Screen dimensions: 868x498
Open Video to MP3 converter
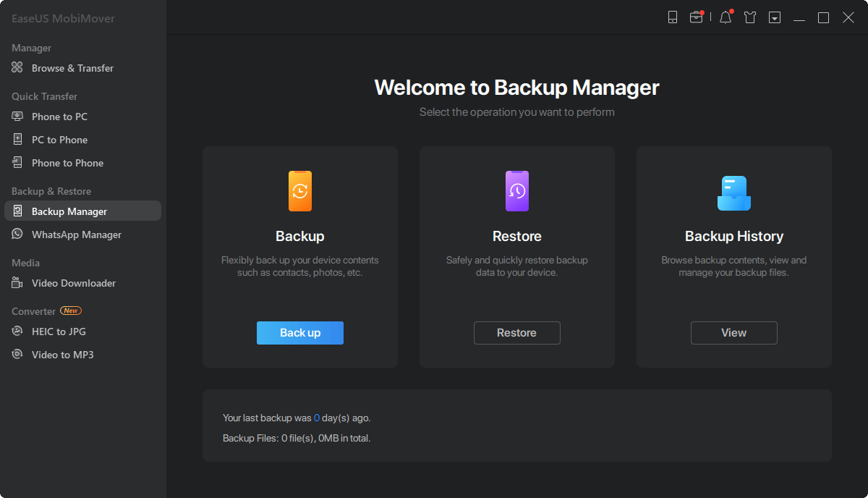coord(62,355)
